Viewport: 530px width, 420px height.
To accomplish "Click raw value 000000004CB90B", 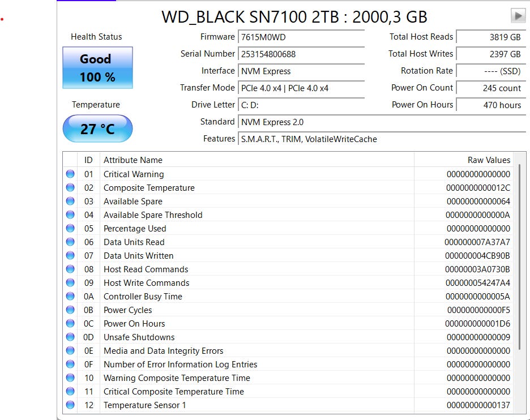I will [477, 256].
